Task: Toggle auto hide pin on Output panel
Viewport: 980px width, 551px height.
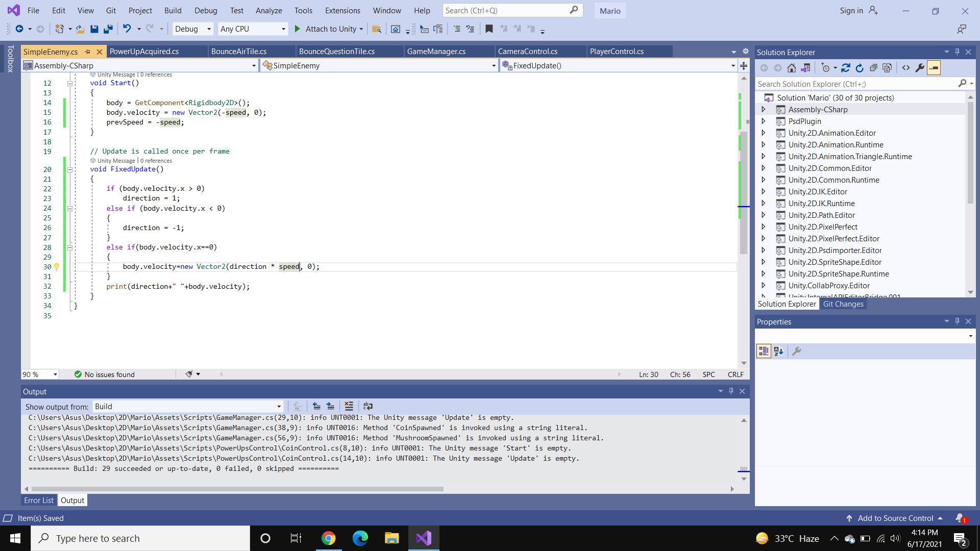Action: [x=731, y=391]
